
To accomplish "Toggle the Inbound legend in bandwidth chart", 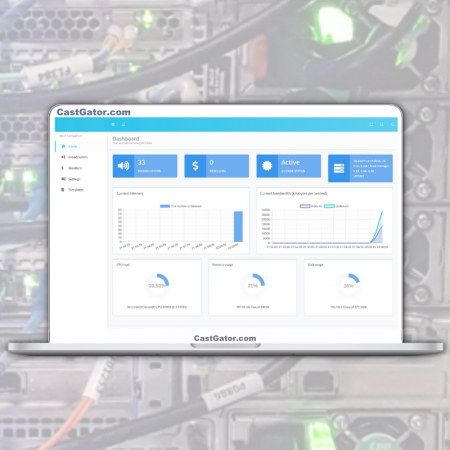I will 311,206.
